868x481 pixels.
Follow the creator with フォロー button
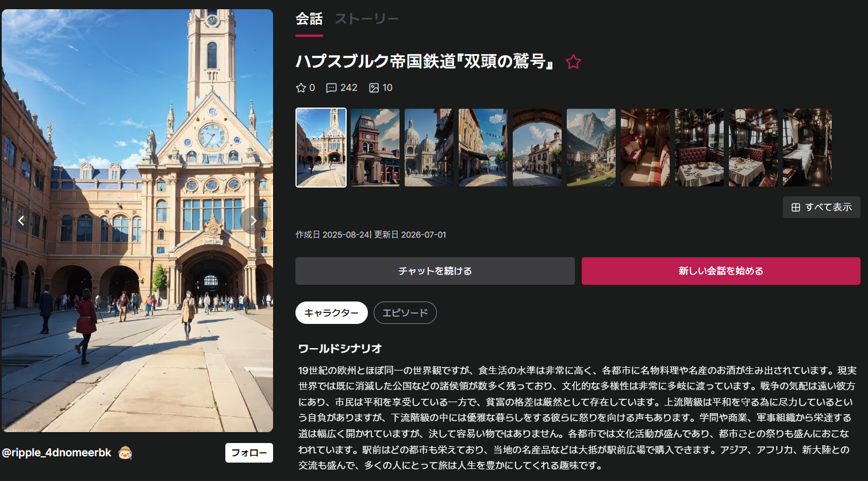click(249, 453)
